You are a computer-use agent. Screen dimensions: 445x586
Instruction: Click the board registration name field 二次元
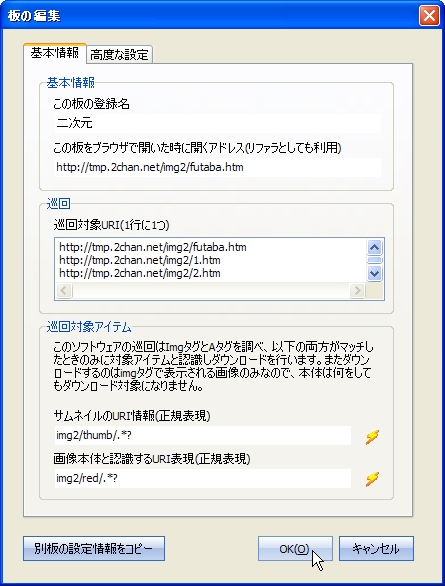click(218, 123)
